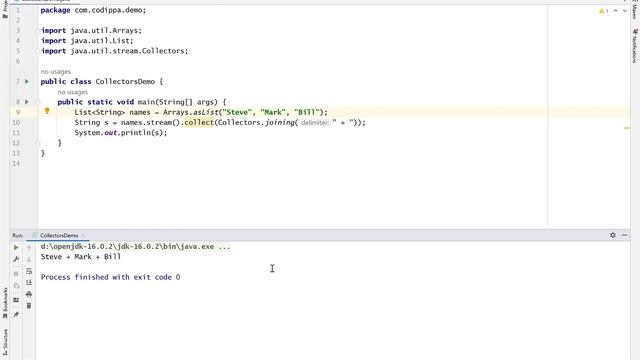This screenshot has width=640, height=360.
Task: Click the down stack trace arrow
Action: (x=29, y=259)
